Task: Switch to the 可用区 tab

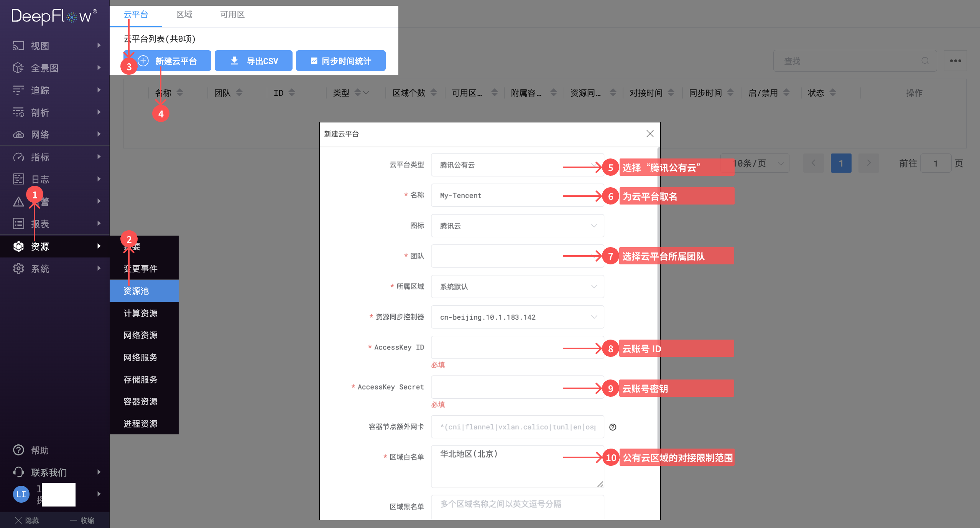Action: pos(232,14)
